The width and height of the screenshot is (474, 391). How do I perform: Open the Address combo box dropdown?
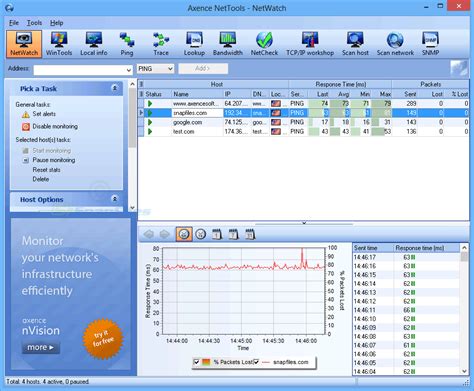pos(129,70)
